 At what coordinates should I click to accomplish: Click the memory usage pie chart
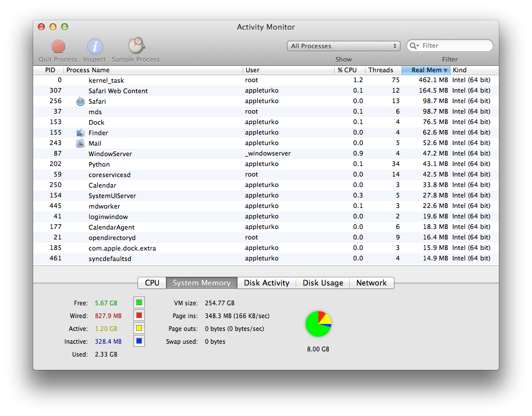pos(318,324)
